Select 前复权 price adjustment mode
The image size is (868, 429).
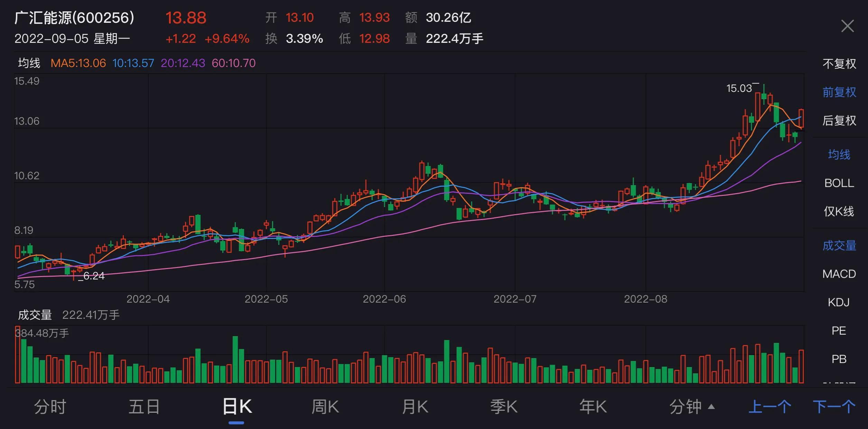839,92
